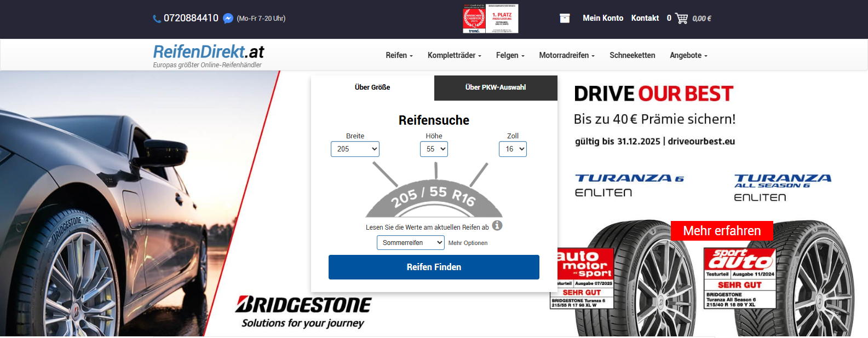Switch to the Über PKW-Auswahl tab
The width and height of the screenshot is (868, 338).
tap(496, 88)
